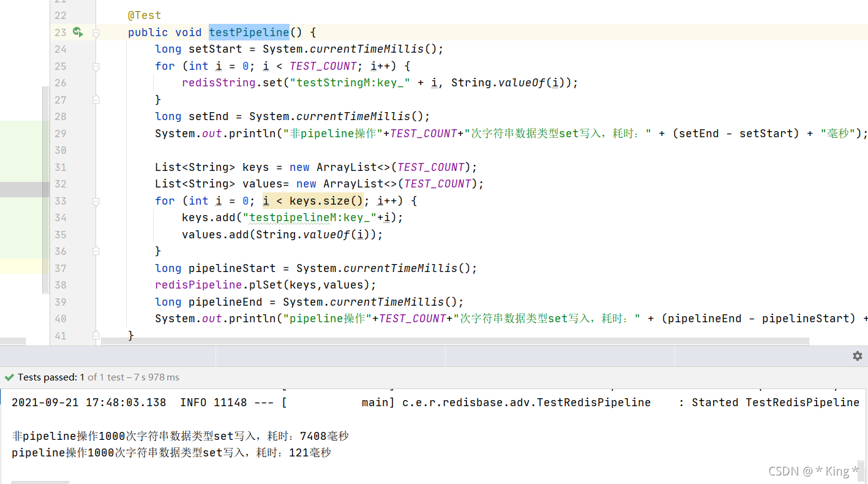Image resolution: width=868 pixels, height=484 pixels.
Task: Click the fold end marker on line 36
Action: 96,251
